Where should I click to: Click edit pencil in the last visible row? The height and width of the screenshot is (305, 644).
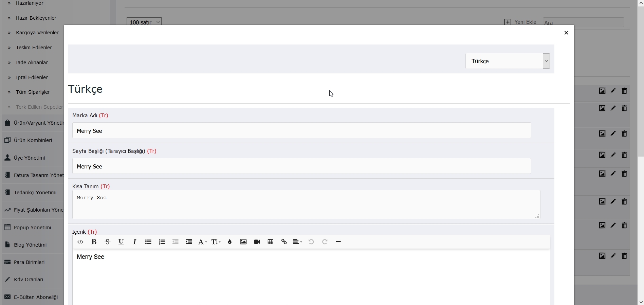(613, 256)
